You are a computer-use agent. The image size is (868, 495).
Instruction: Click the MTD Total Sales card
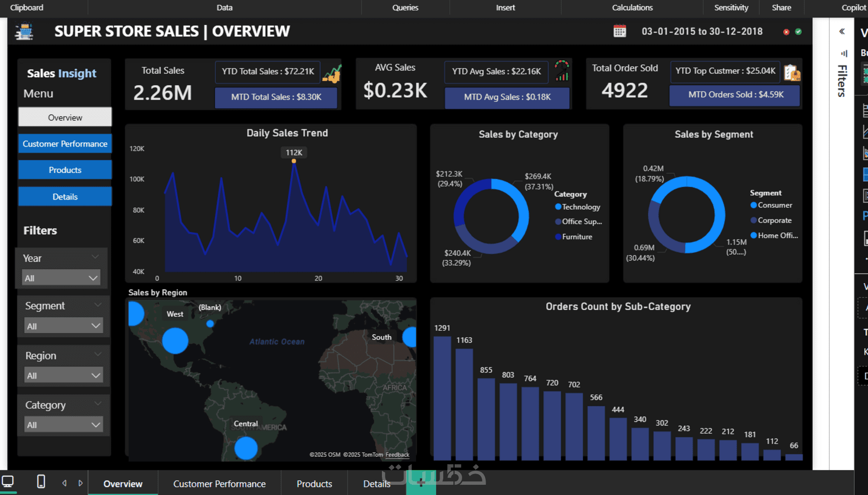(x=276, y=97)
